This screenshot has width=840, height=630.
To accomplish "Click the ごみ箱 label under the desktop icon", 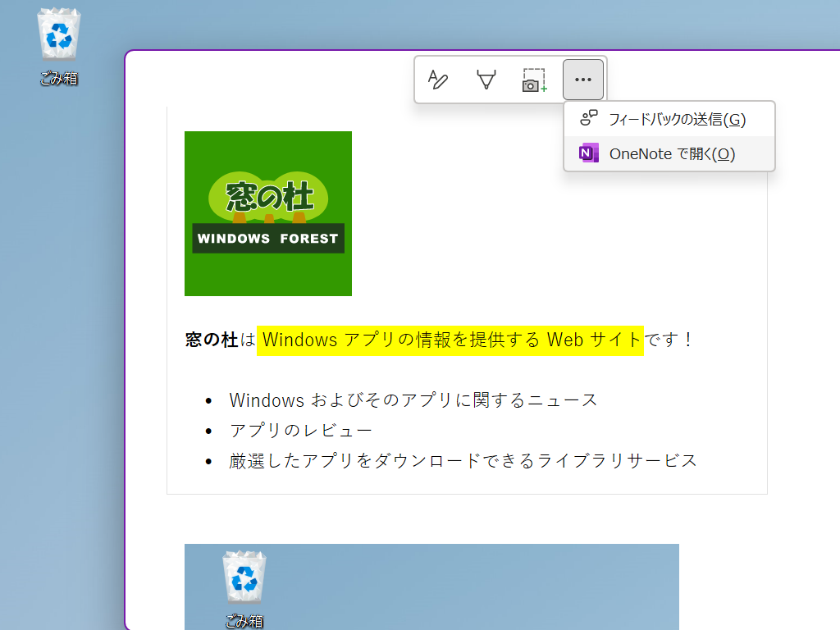I will coord(57,76).
